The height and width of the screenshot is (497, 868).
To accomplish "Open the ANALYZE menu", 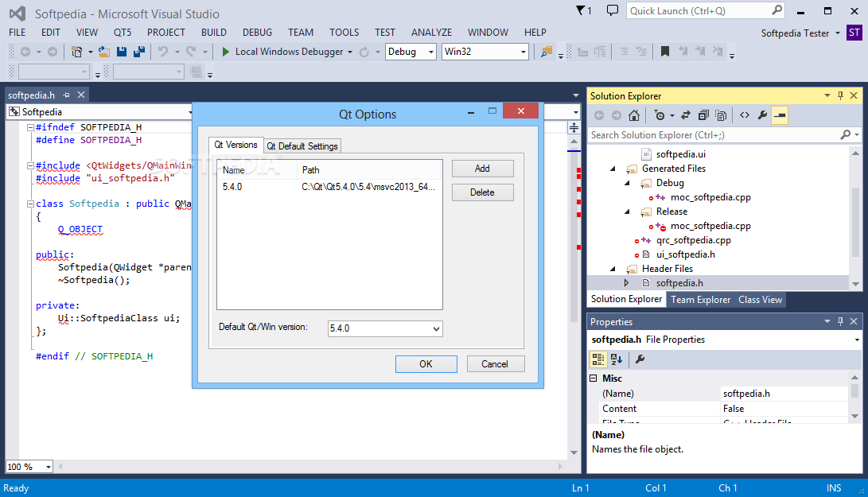I will coord(431,33).
